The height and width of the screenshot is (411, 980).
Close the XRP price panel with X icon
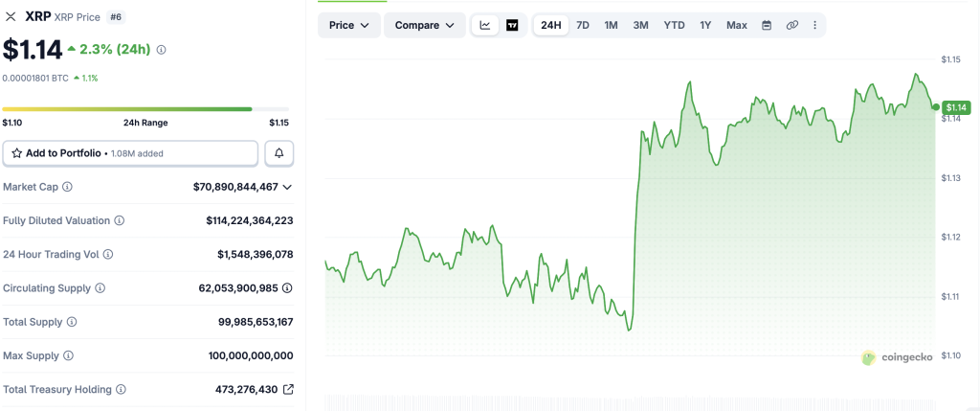pyautogui.click(x=11, y=17)
